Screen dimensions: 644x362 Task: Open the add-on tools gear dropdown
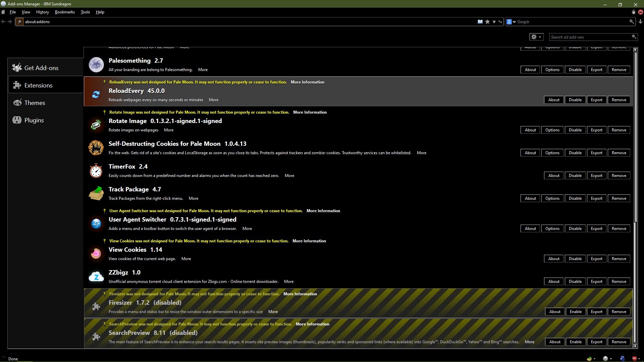point(536,37)
